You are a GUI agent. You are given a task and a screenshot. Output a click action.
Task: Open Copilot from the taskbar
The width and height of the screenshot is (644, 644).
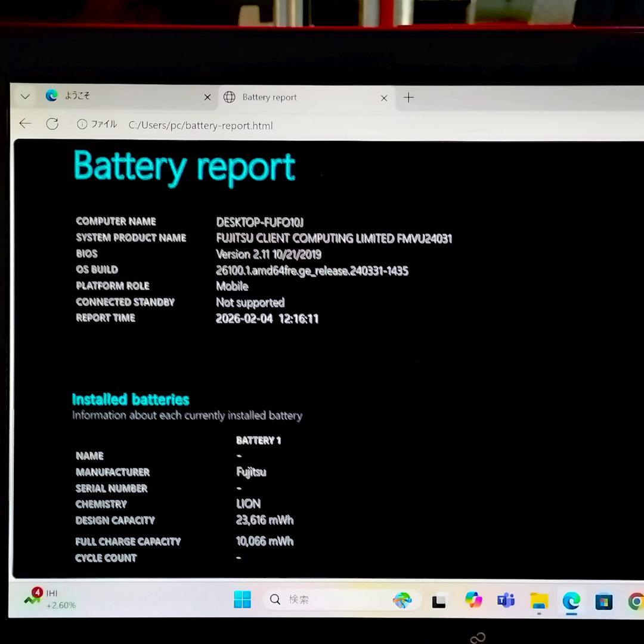[x=473, y=599]
